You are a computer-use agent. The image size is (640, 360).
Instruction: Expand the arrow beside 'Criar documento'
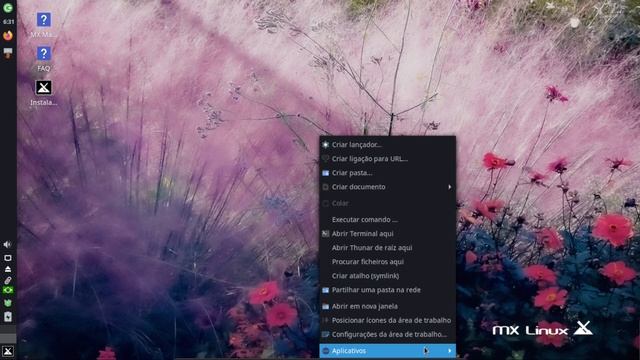(450, 187)
